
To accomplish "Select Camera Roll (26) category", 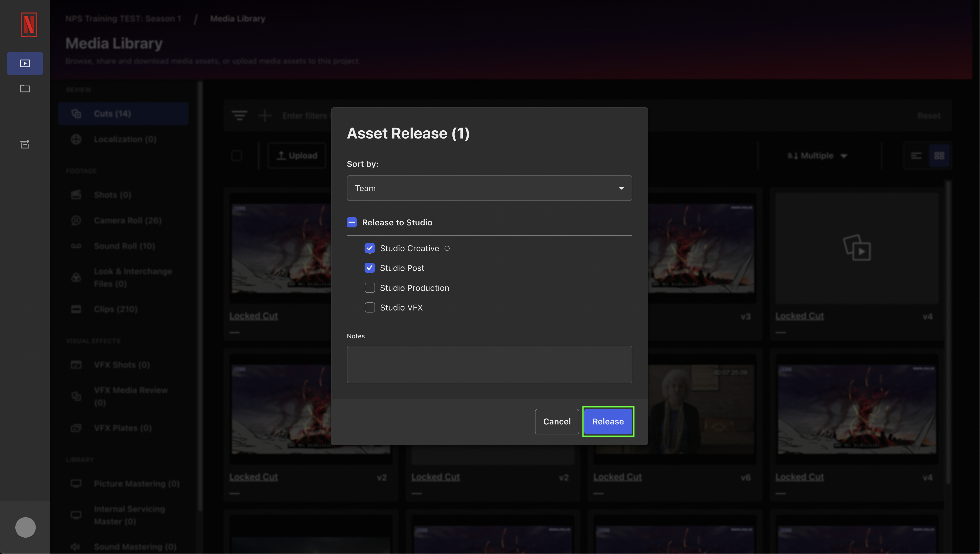I will (x=124, y=220).
